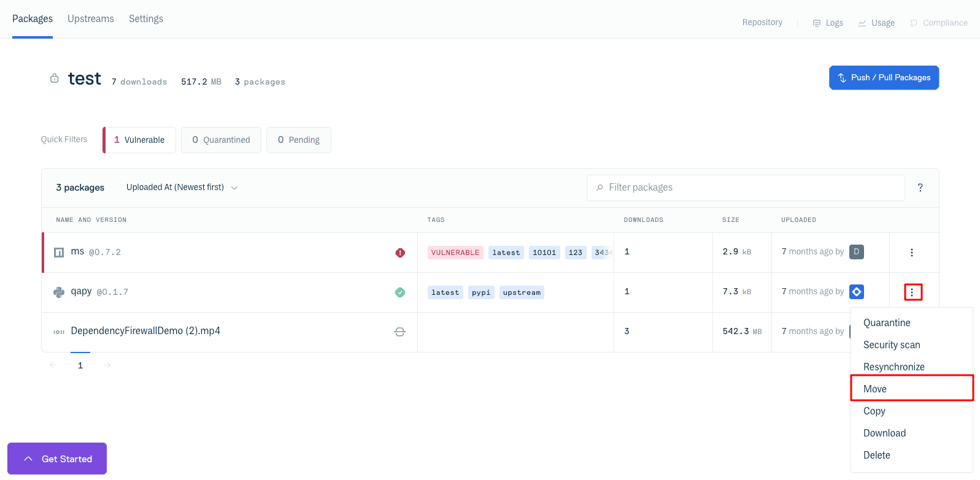Switch to the Upstreams tab
The width and height of the screenshot is (980, 480).
coord(91,19)
